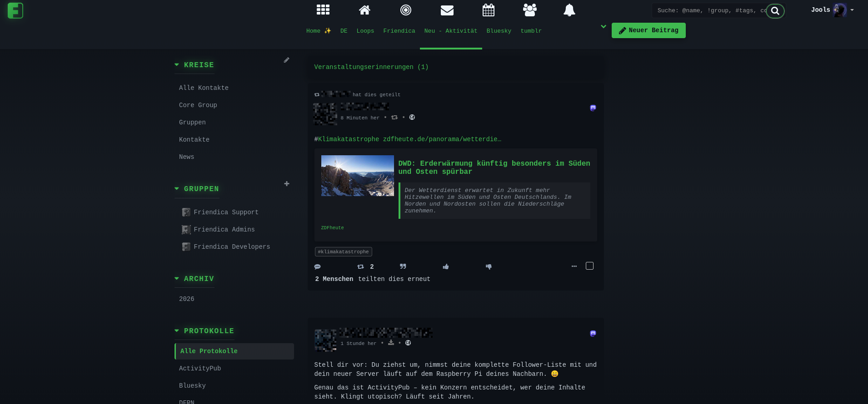The width and height of the screenshot is (868, 404).
Task: Select ActivityPub protocol filter
Action: (200, 369)
